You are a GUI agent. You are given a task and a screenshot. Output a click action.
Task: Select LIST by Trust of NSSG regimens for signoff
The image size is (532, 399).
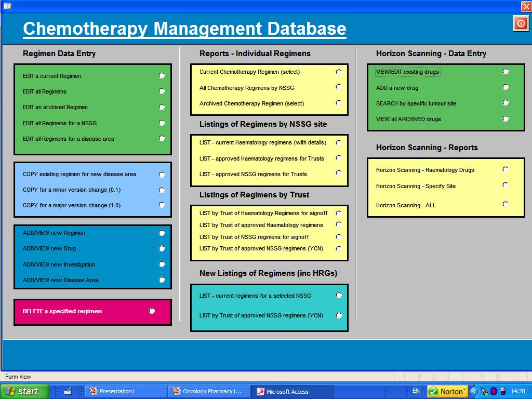point(339,236)
